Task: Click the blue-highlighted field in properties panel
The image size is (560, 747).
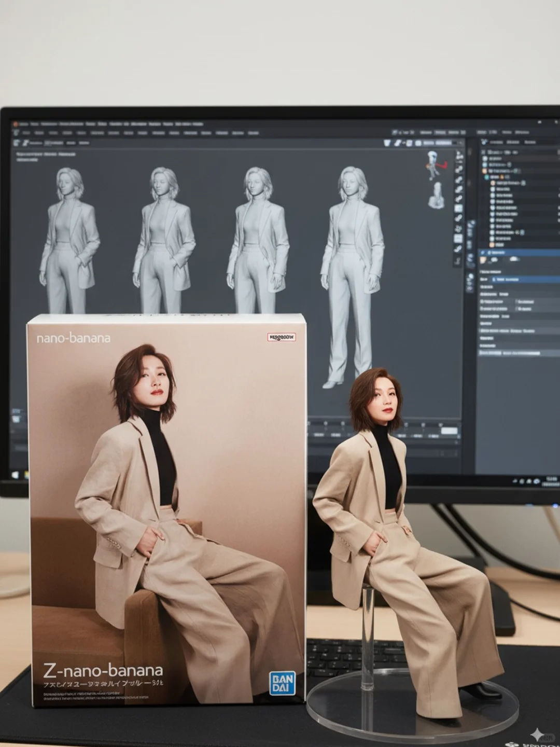Action: pyautogui.click(x=525, y=279)
